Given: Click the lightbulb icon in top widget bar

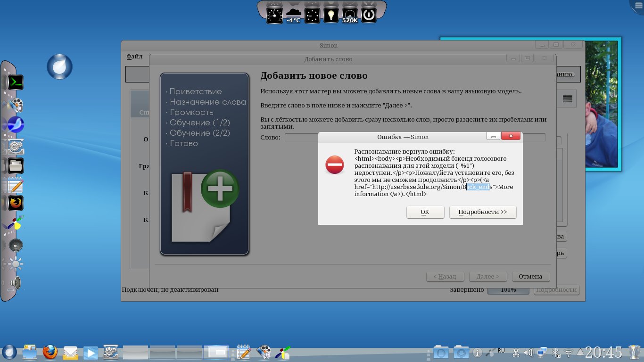Looking at the screenshot, I should tap(331, 15).
